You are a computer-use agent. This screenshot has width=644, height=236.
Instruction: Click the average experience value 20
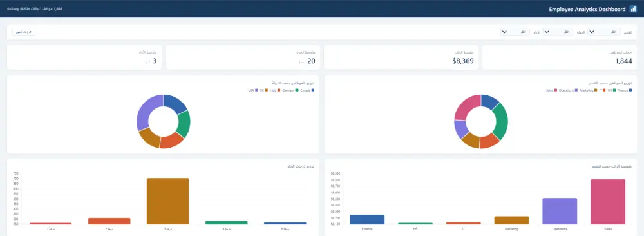(x=311, y=61)
